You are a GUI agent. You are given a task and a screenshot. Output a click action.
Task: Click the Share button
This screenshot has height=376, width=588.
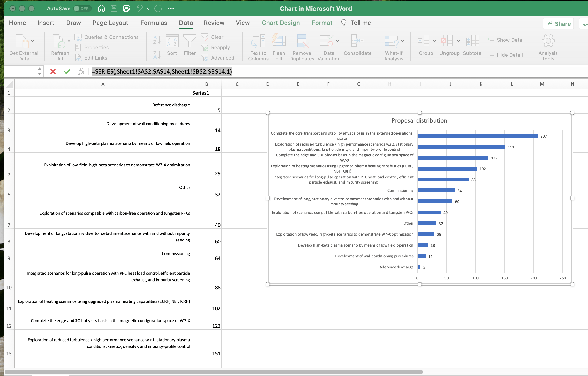point(558,24)
